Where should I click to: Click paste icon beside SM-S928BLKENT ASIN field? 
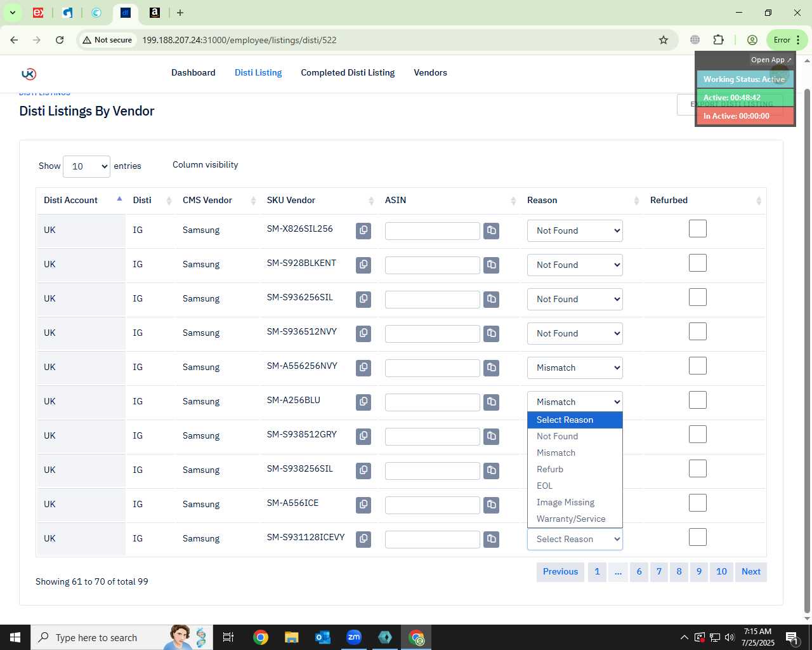click(x=492, y=265)
